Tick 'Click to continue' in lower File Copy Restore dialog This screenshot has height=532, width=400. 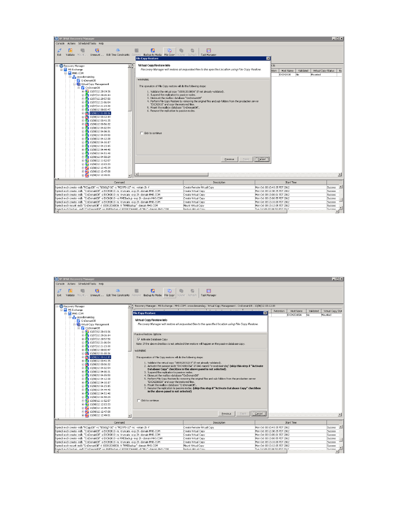click(139, 400)
